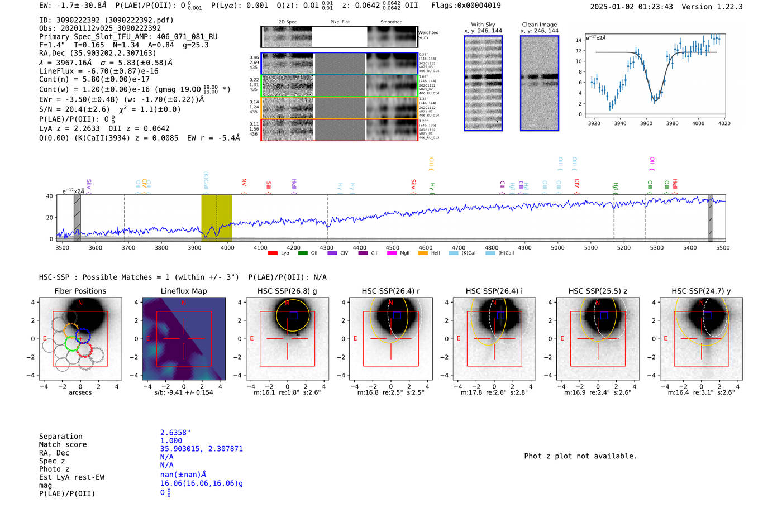
Task: Click the MgII magenta legend swatch
Action: pos(393,253)
